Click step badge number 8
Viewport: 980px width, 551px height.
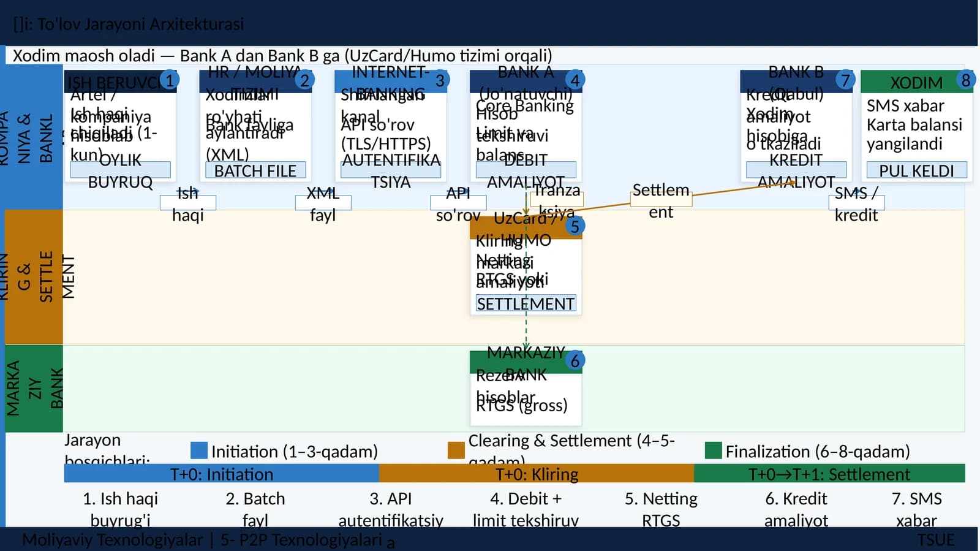click(965, 80)
